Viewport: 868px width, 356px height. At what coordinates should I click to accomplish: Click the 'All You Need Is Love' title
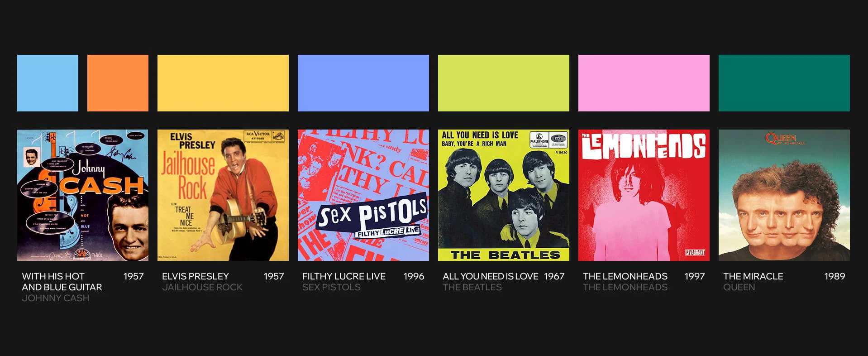point(491,276)
